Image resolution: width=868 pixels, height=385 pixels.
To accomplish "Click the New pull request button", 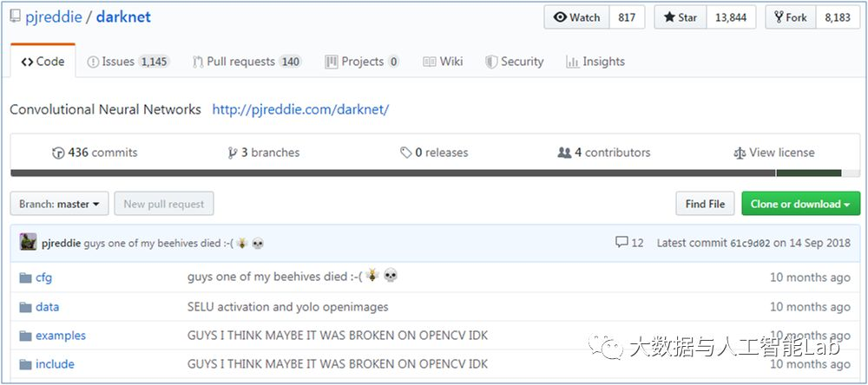I will tap(164, 204).
